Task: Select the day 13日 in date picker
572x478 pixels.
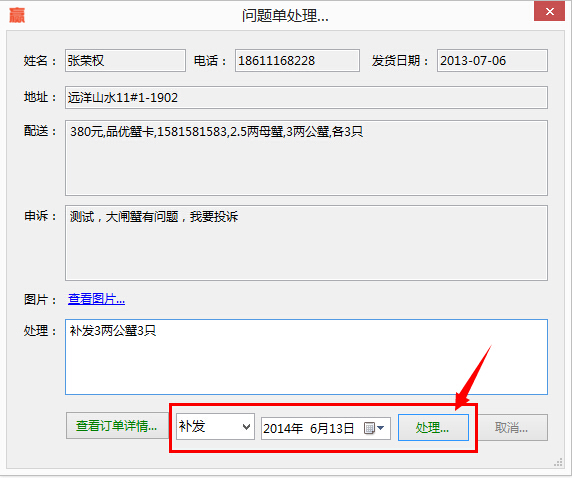Action: 342,428
